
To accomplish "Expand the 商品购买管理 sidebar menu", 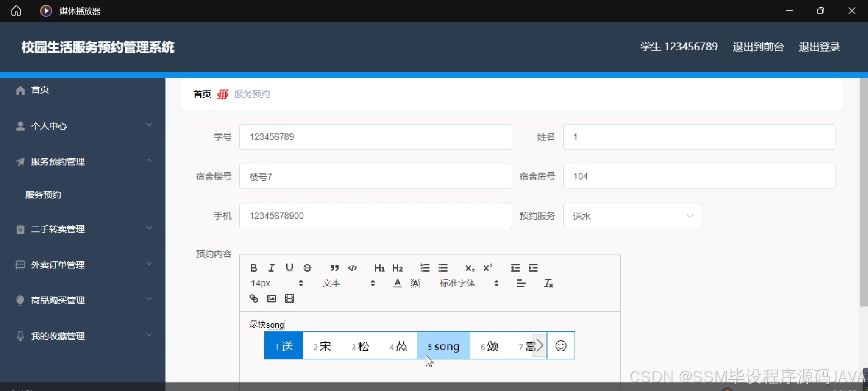I will point(83,301).
